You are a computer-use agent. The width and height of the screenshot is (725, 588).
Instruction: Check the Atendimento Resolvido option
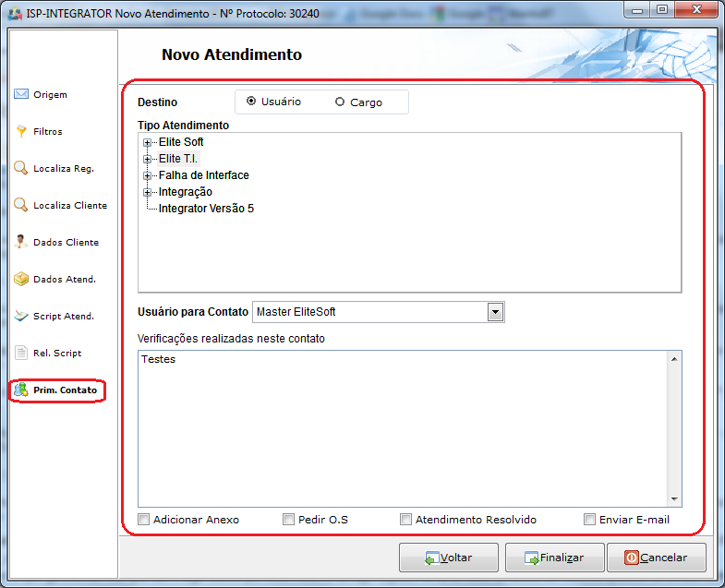[405, 520]
